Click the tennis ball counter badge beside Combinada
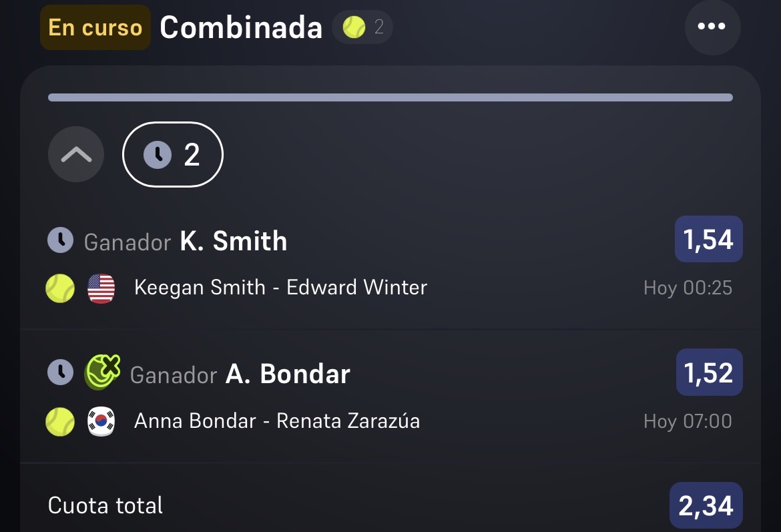Image resolution: width=781 pixels, height=532 pixels. click(x=362, y=27)
